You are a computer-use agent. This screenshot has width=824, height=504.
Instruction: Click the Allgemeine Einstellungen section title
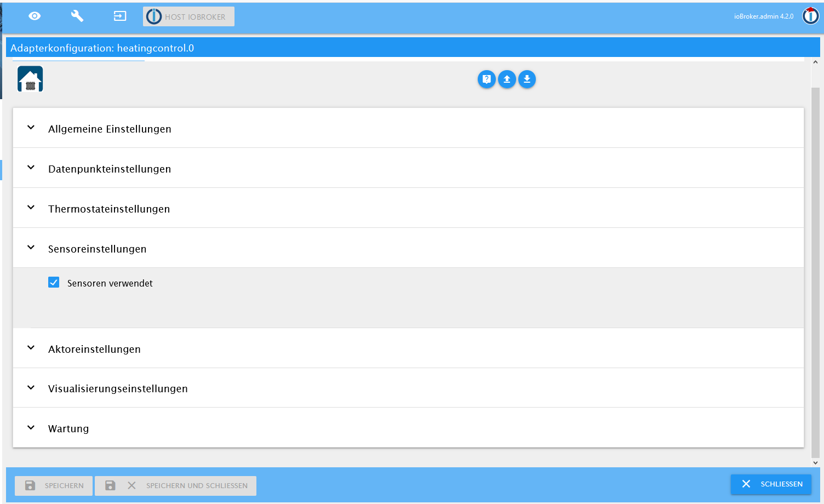coord(110,129)
